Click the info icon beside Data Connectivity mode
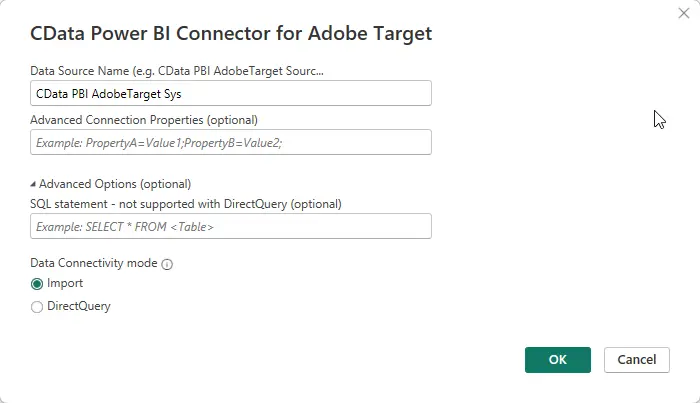The image size is (700, 403). pyautogui.click(x=167, y=265)
